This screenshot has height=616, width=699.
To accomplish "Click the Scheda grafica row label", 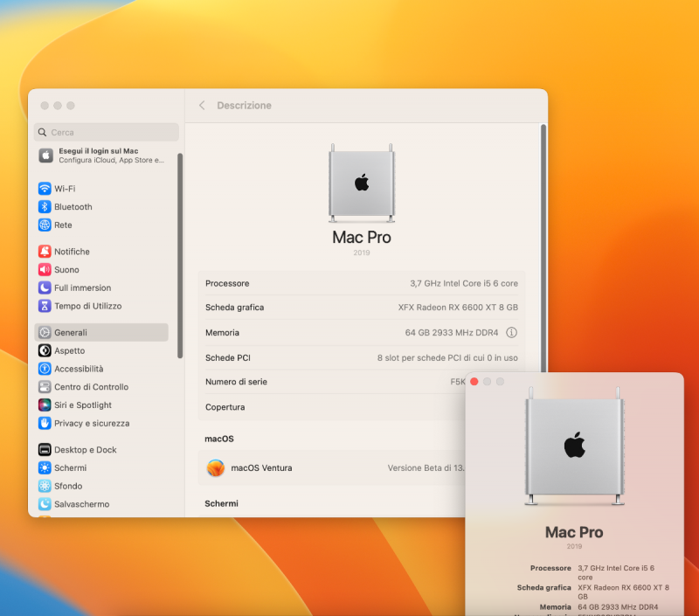I will 234,307.
